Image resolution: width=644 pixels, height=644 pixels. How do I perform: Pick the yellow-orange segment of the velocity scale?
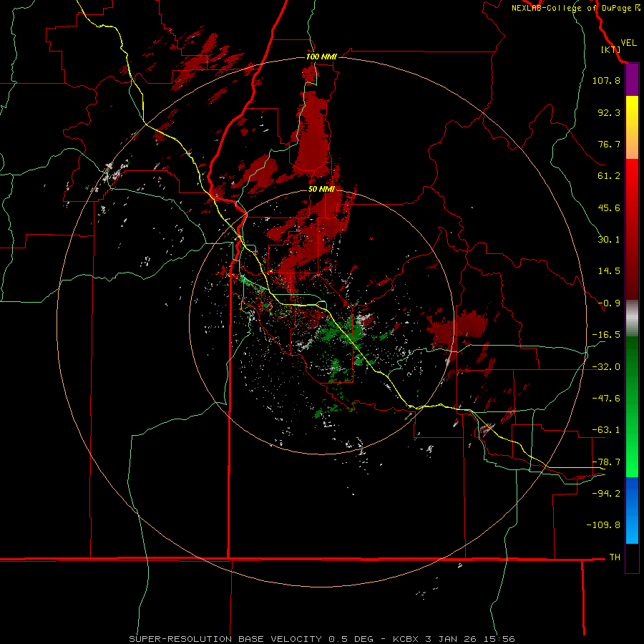click(x=632, y=127)
